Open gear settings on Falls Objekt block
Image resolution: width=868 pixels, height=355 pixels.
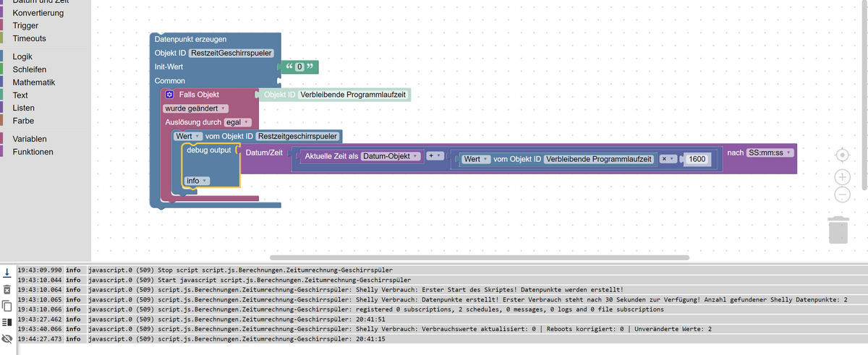click(x=169, y=95)
